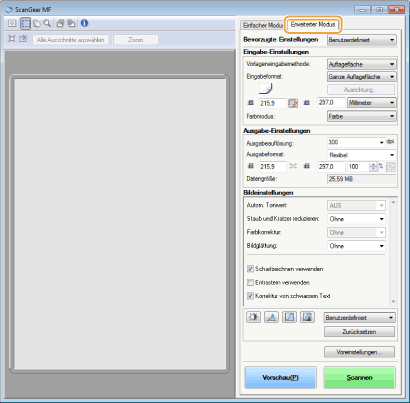Image resolution: width=410 pixels, height=403 pixels.
Task: Click the Bildeinstellungen scrollbar down arrow
Action: [x=393, y=302]
